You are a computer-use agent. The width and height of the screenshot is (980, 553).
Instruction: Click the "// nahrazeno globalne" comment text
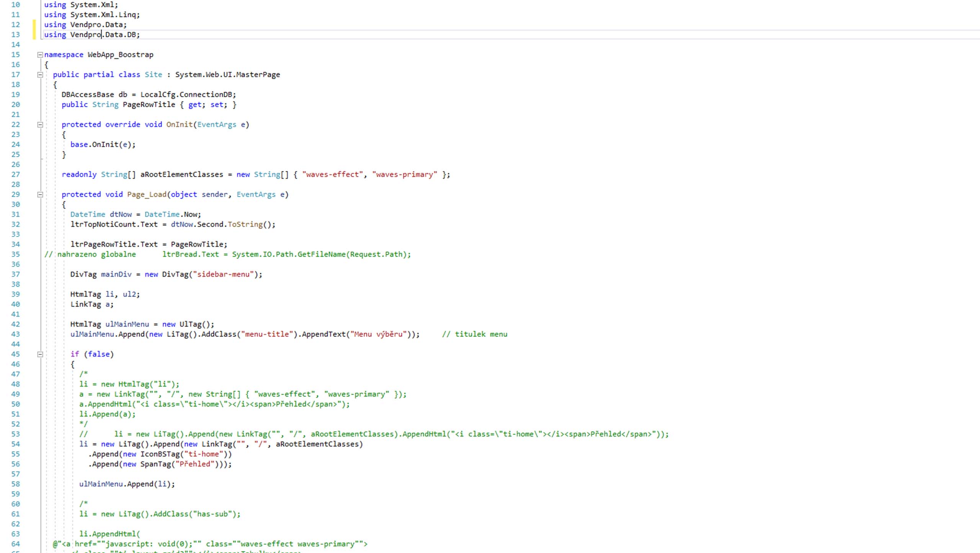tap(90, 254)
